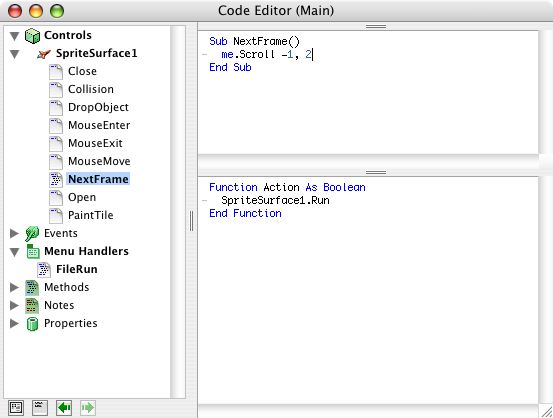Click the green back arrow icon
Screen dimensions: 553x418
64,408
